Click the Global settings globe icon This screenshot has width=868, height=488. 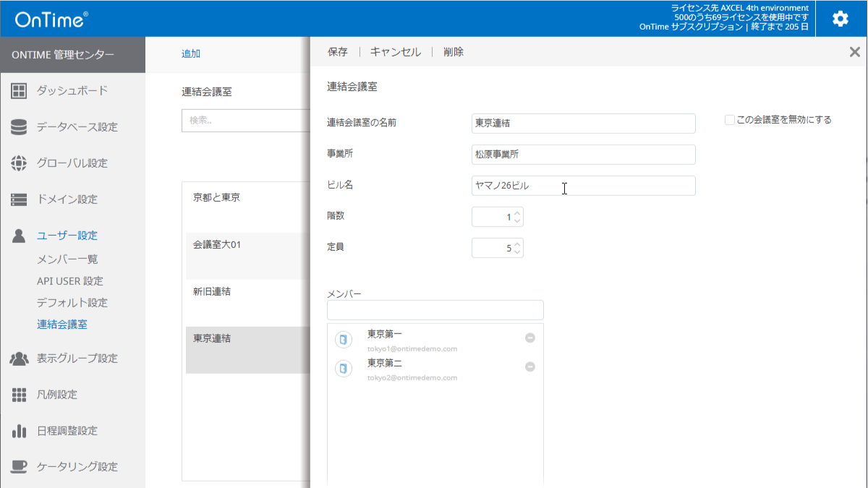19,163
